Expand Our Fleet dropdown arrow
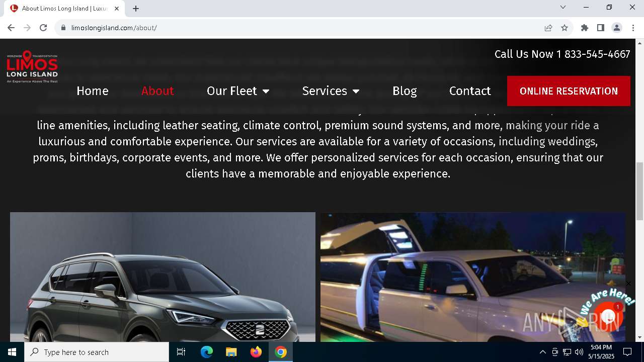The image size is (644, 362). (x=266, y=92)
